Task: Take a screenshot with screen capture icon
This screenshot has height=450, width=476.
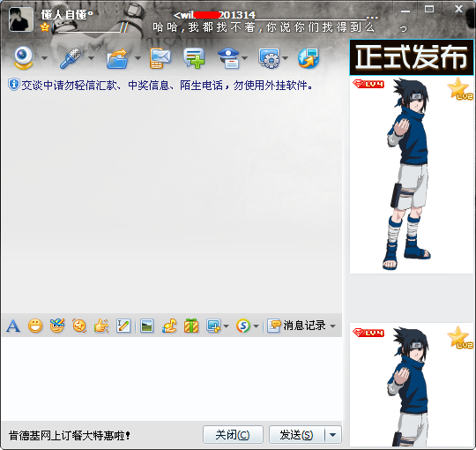Action: [x=213, y=326]
